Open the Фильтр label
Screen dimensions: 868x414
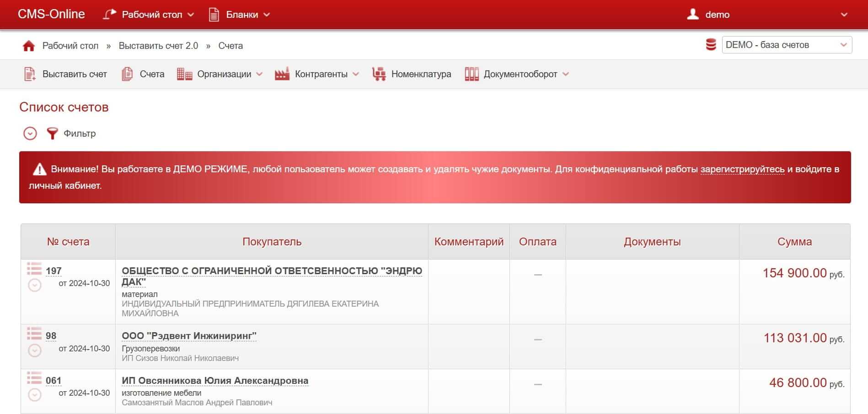click(80, 133)
